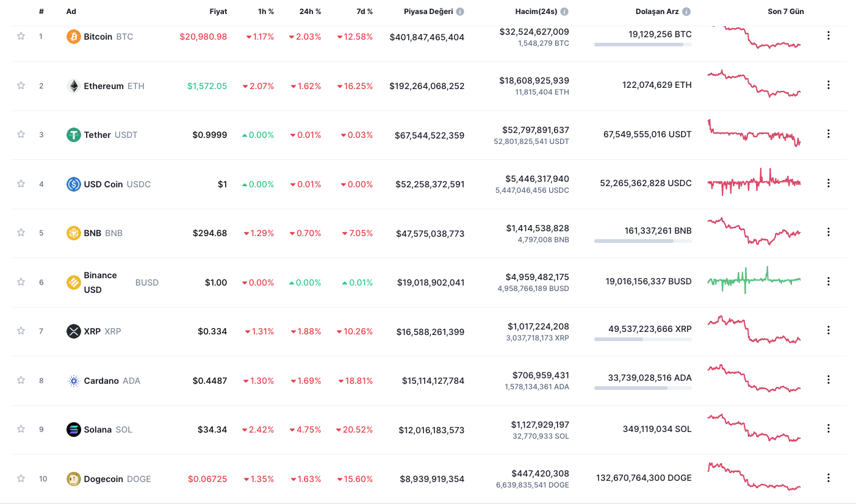This screenshot has height=504, width=856.
Task: Star Bitcoin to add to watchlist
Action: tap(21, 36)
